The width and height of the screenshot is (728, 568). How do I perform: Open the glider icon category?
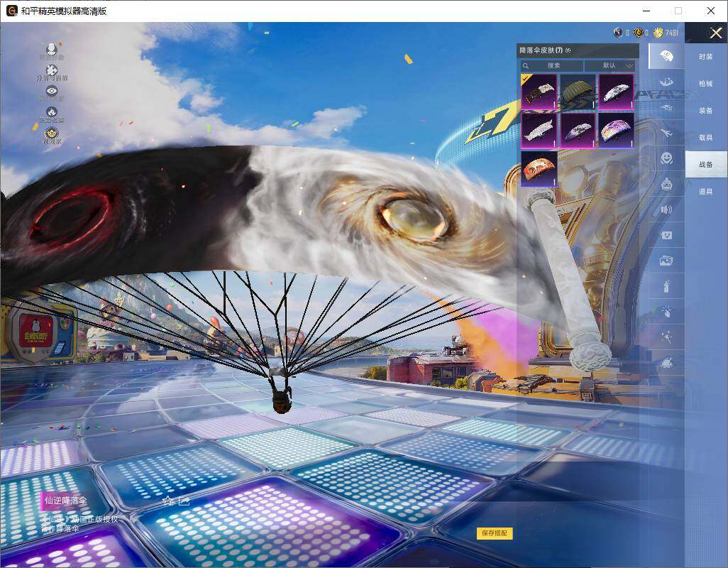[666, 108]
